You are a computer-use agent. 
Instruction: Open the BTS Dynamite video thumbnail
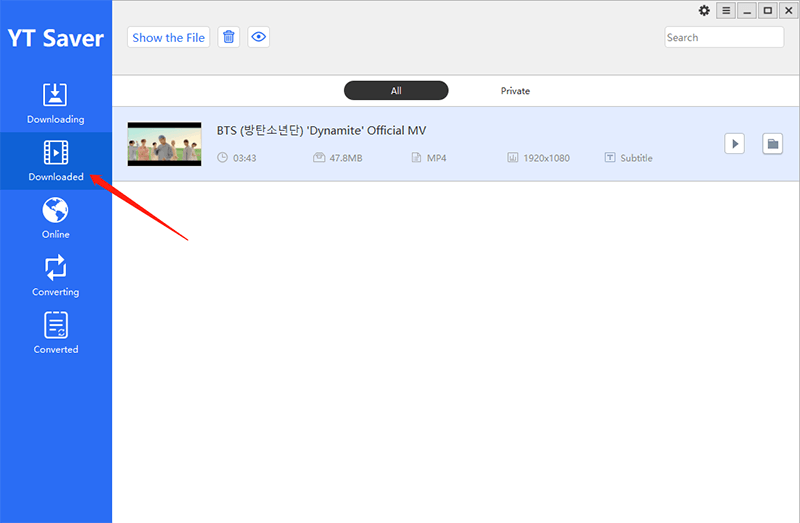pos(164,144)
